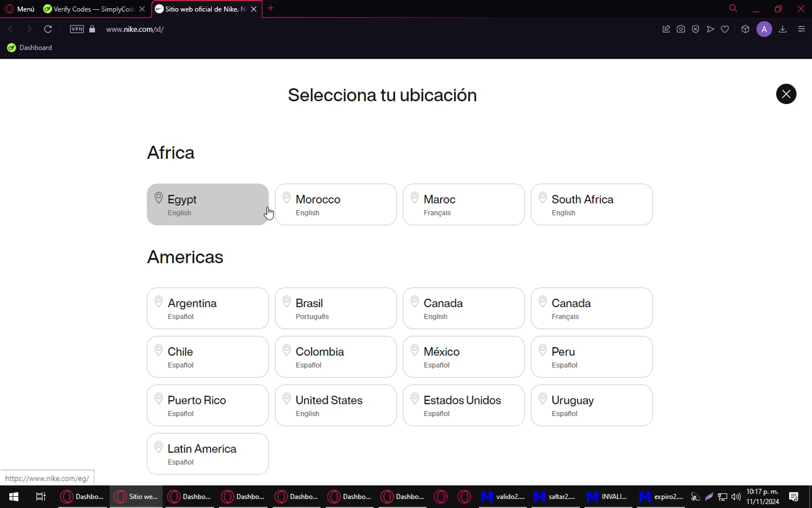Close the Sitio web oficial de Nike tab
Image resolution: width=812 pixels, height=508 pixels.
(x=254, y=9)
